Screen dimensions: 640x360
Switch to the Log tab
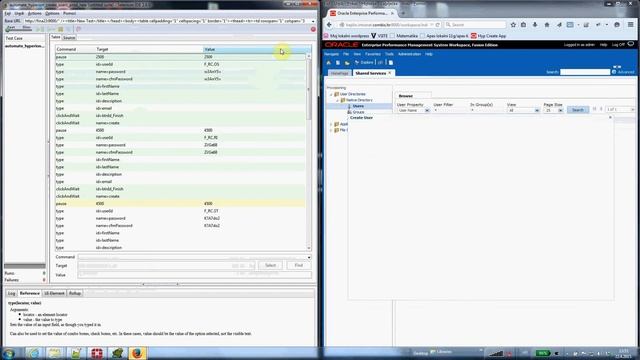[11, 293]
